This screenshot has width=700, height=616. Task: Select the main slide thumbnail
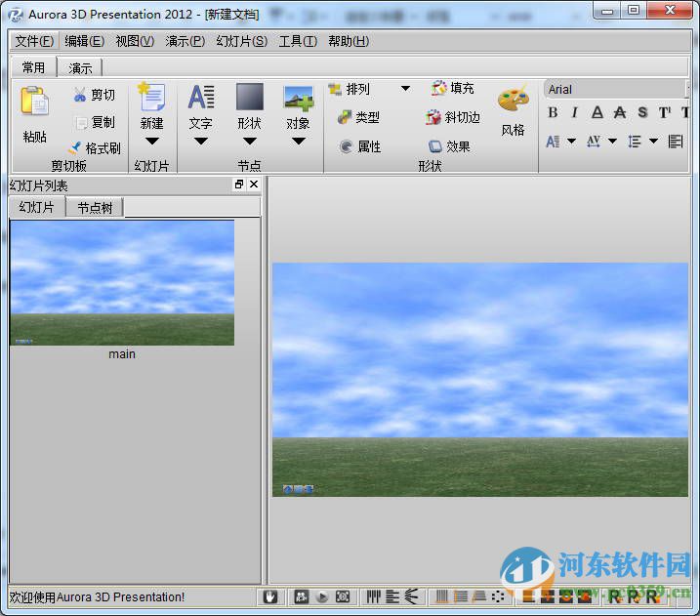coord(122,283)
